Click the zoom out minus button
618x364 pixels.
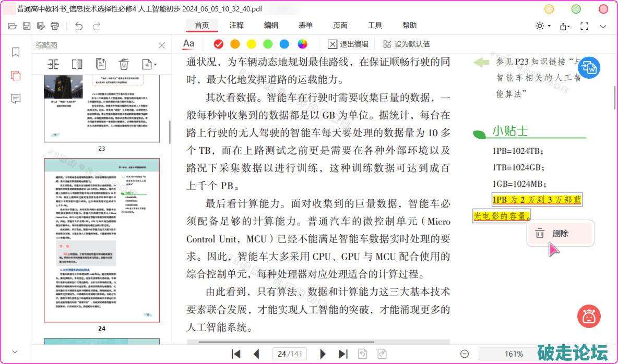(x=465, y=354)
